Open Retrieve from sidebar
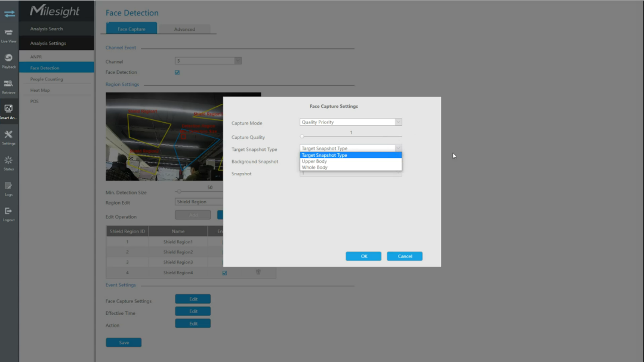644x362 pixels. point(8,86)
